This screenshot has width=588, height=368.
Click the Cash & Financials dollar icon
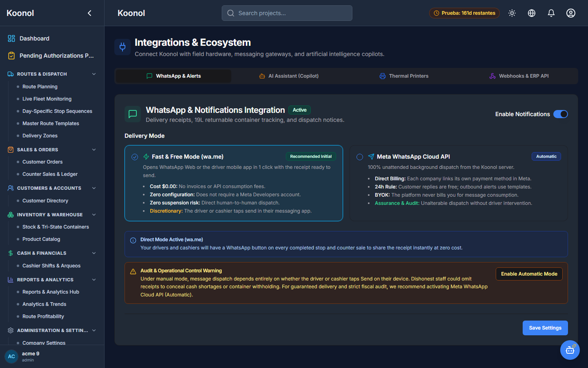pyautogui.click(x=11, y=253)
